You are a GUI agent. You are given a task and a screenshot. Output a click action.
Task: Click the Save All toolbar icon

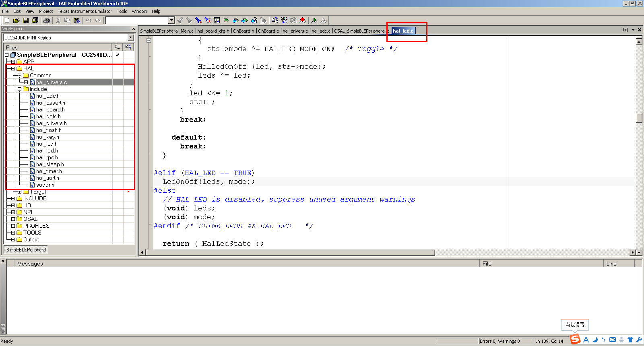click(x=35, y=21)
